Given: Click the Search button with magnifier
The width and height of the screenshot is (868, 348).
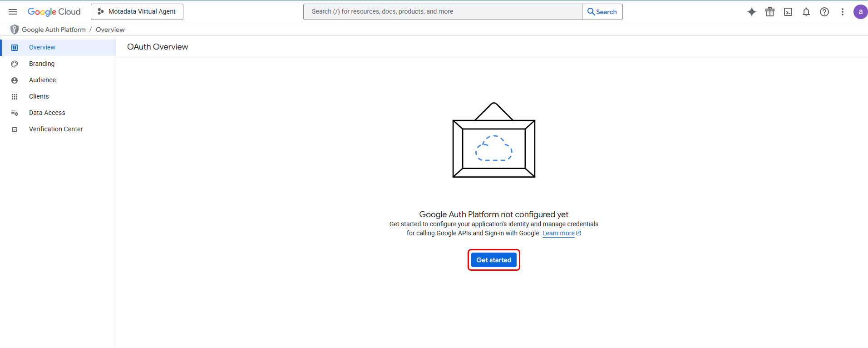Looking at the screenshot, I should tap(602, 12).
